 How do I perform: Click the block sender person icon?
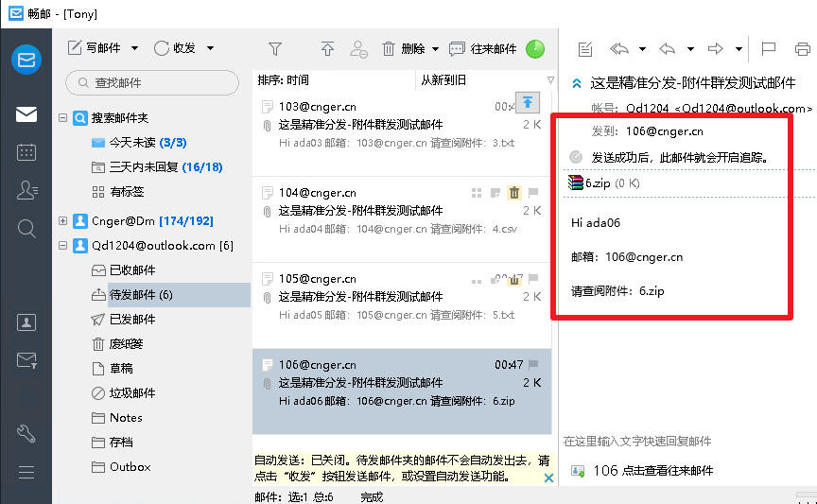358,49
